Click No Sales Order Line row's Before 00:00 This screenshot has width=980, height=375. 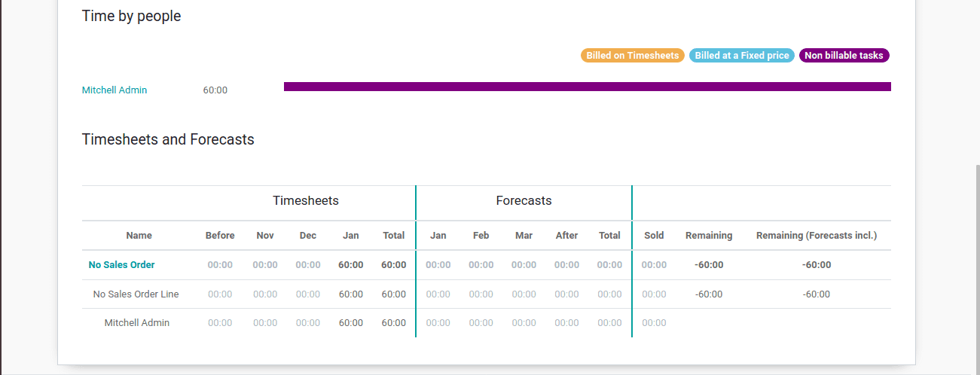click(220, 294)
